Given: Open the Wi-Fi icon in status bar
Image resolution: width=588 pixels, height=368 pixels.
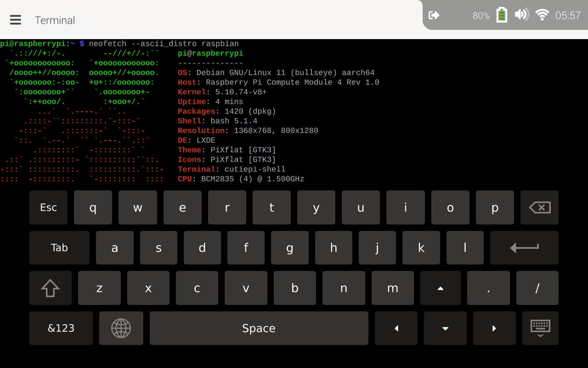Looking at the screenshot, I should click(542, 15).
